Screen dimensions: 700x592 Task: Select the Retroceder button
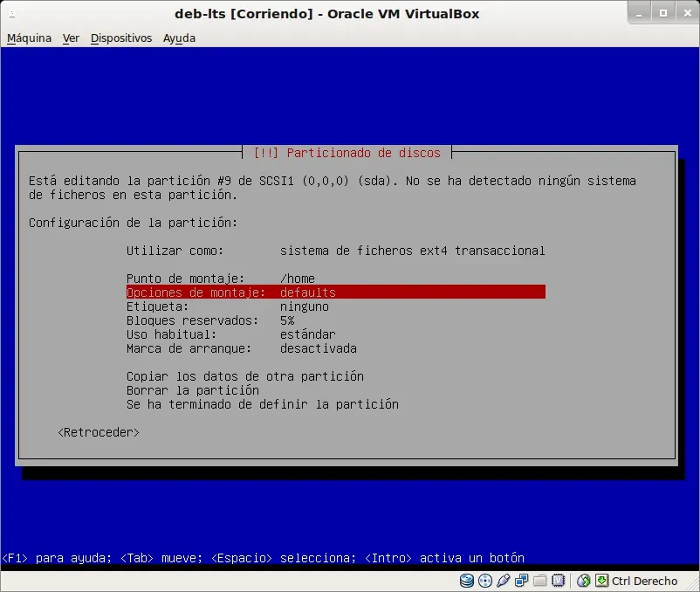click(99, 432)
